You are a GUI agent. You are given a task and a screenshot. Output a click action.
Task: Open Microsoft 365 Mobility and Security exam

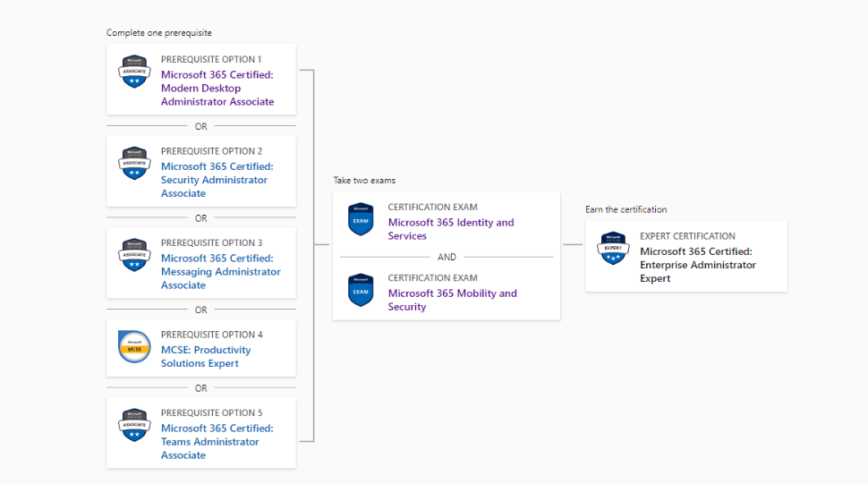pyautogui.click(x=452, y=300)
